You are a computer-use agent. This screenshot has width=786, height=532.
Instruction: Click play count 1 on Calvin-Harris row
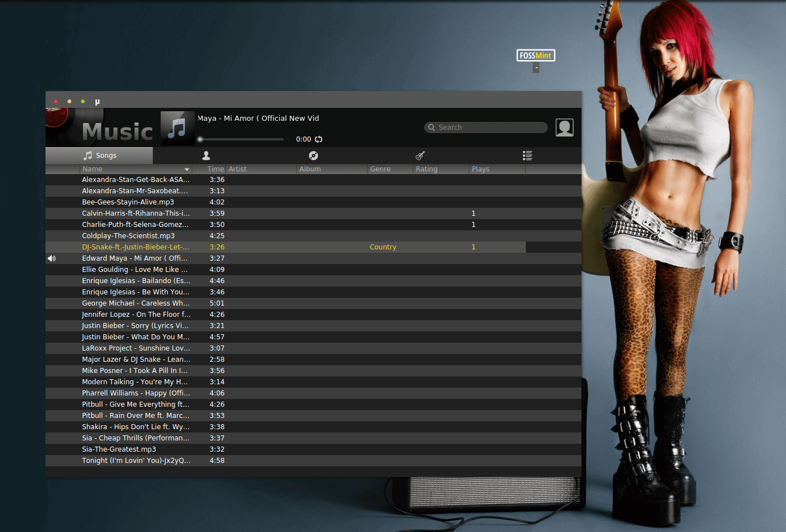click(x=474, y=213)
